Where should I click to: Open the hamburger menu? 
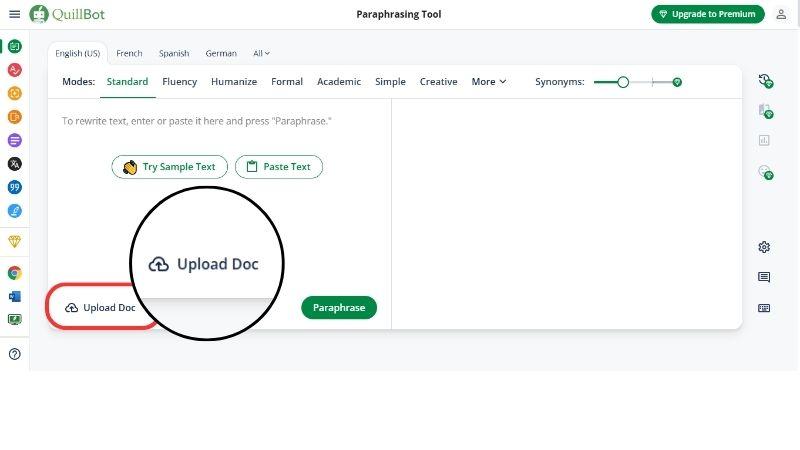point(15,14)
